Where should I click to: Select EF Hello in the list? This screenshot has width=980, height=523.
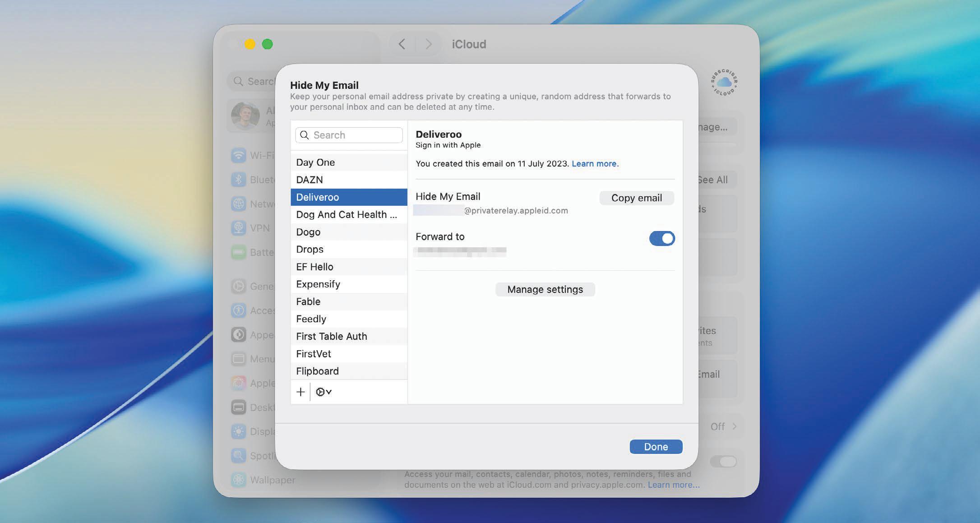[349, 267]
